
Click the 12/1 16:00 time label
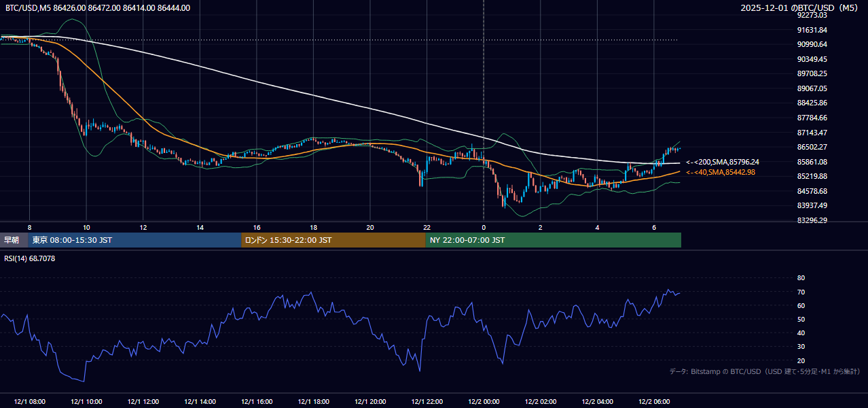click(257, 402)
